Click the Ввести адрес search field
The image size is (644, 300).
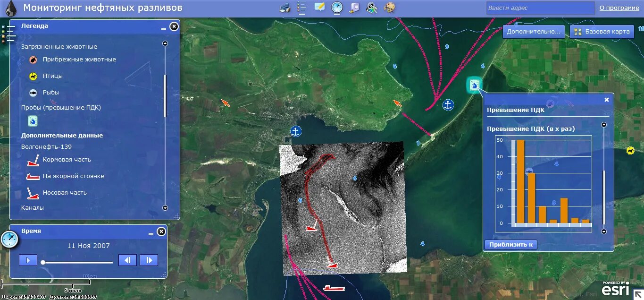click(x=541, y=8)
